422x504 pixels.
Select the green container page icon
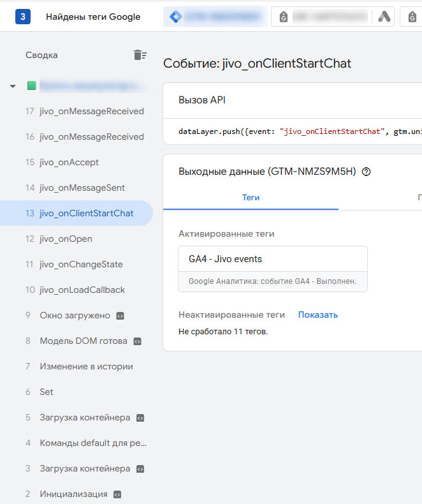(x=31, y=85)
